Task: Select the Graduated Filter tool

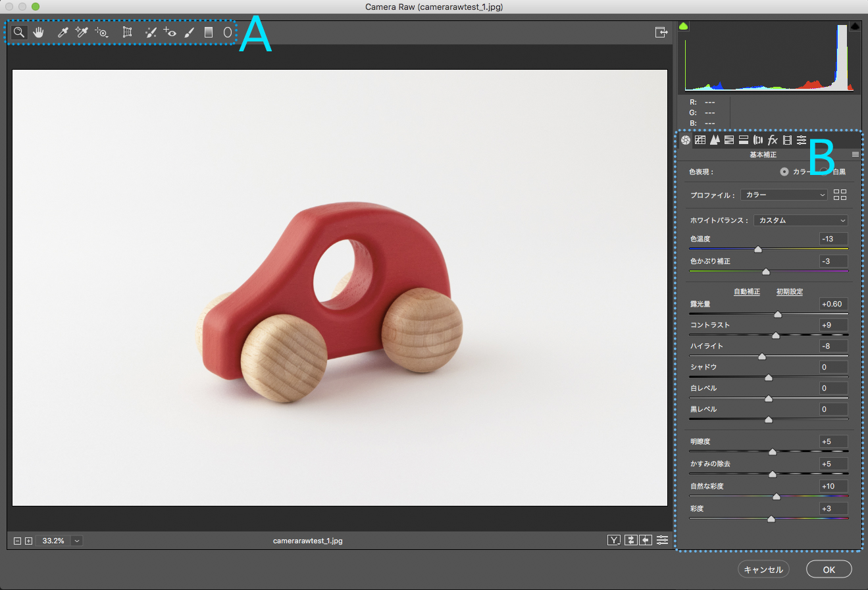Action: pos(209,32)
